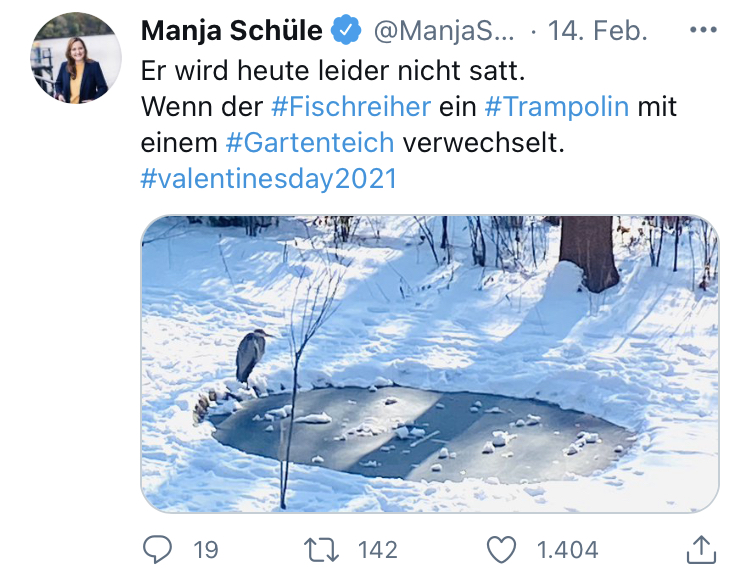Open the #Fischreiher hashtag

coord(350,106)
